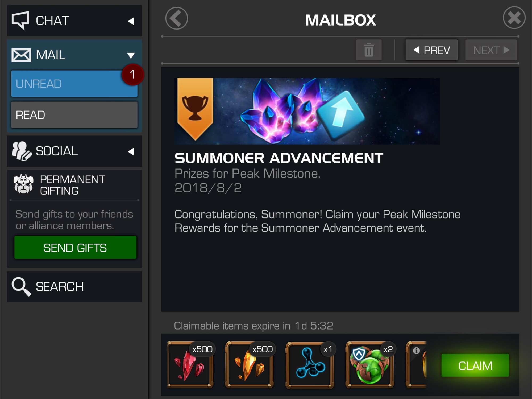
Task: Tap the blue catalyst x1 reward icon
Action: point(310,364)
